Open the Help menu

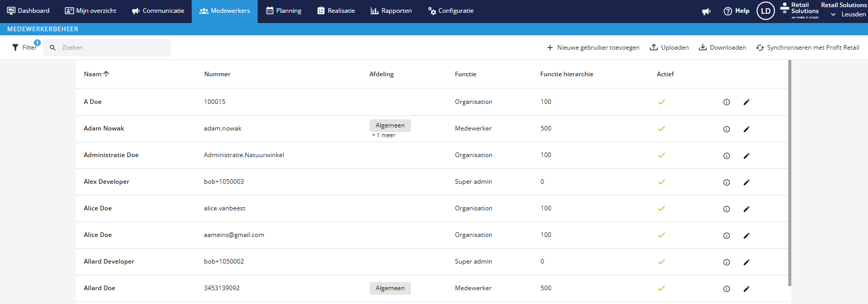tap(737, 11)
